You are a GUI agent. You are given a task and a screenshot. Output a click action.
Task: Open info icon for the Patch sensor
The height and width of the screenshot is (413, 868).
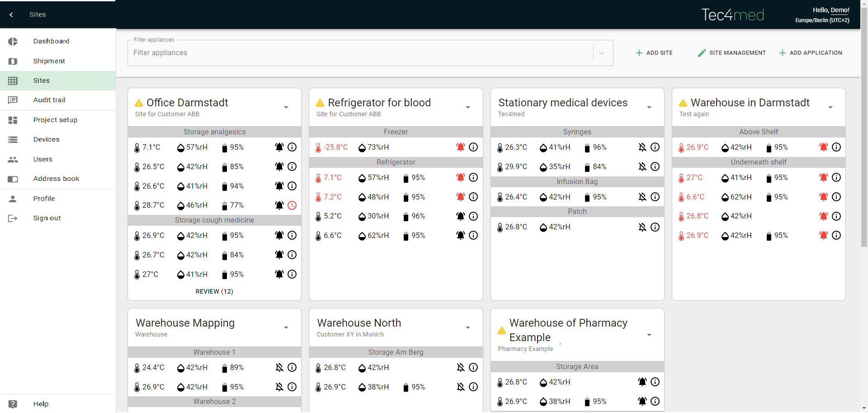(655, 227)
